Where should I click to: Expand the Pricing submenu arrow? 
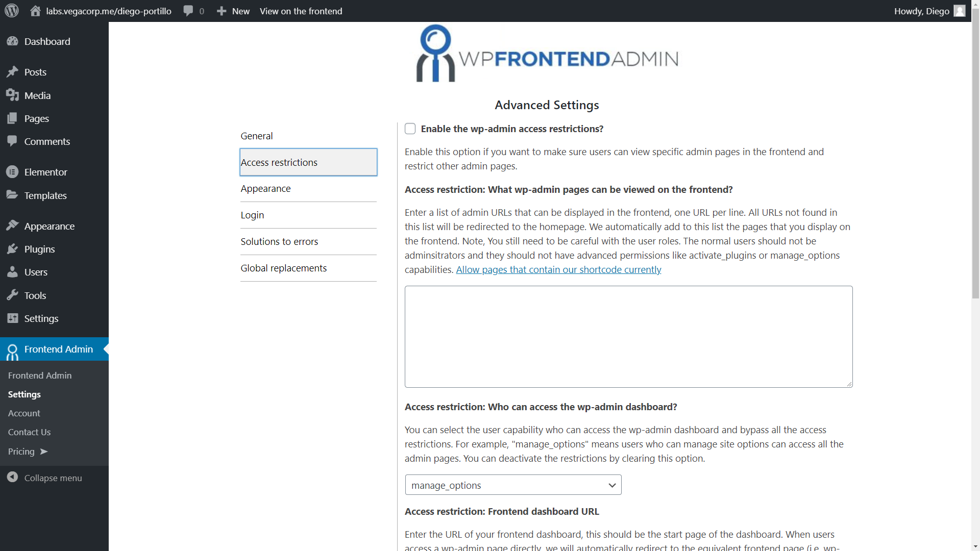pyautogui.click(x=43, y=452)
